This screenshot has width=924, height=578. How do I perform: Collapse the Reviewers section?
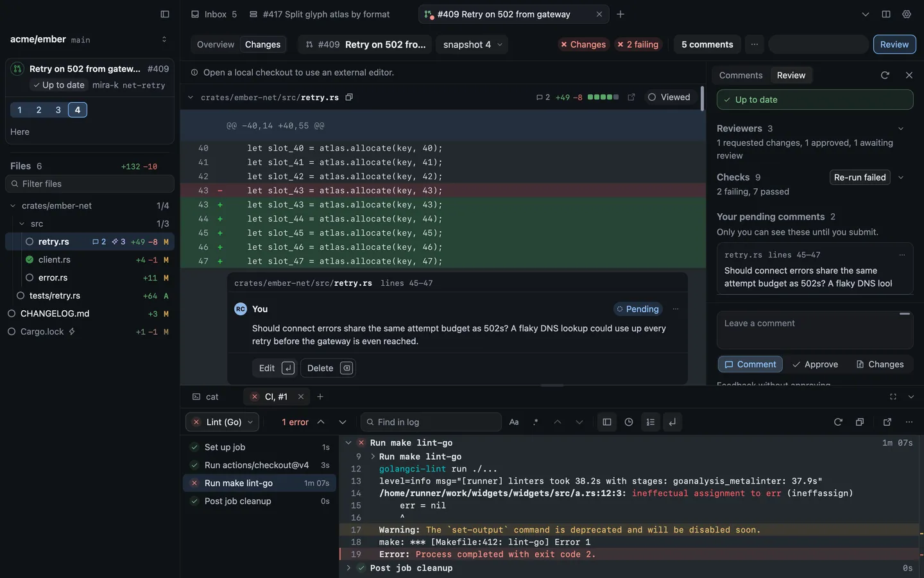[901, 128]
